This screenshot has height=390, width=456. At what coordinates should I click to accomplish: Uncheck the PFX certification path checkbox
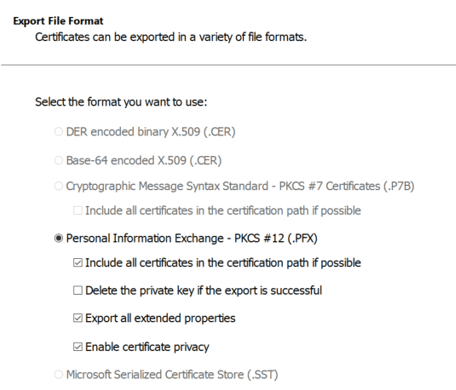(78, 263)
